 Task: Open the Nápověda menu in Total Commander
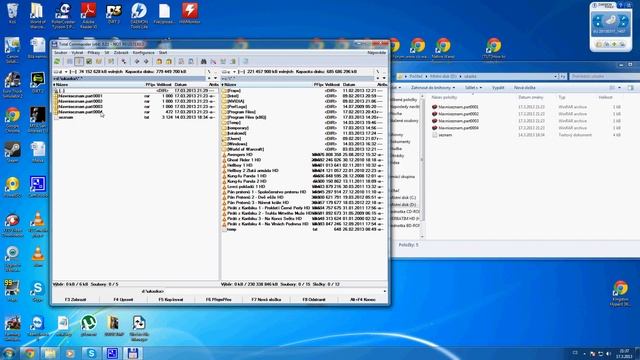pos(376,53)
